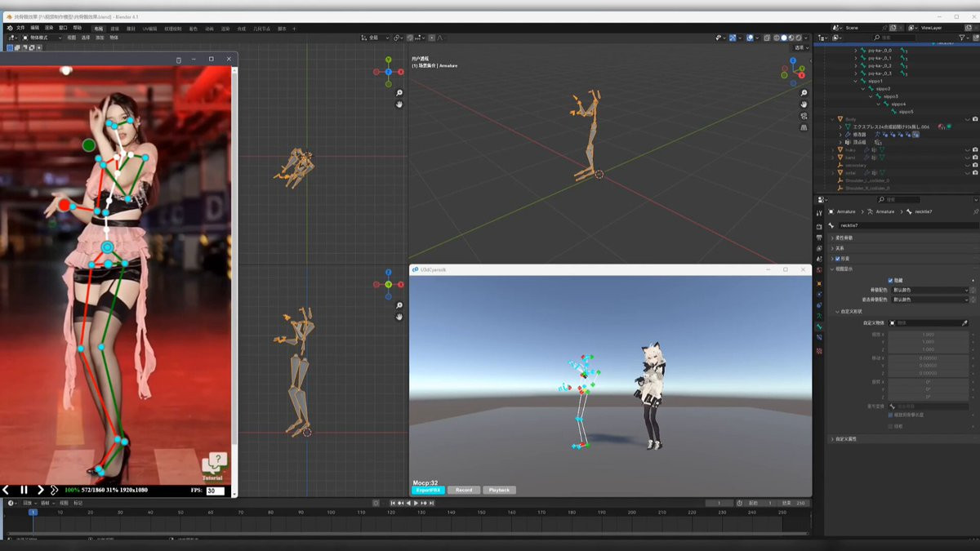Image resolution: width=980 pixels, height=551 pixels.
Task: Select the sippo5 bone in outliner
Action: point(906,112)
